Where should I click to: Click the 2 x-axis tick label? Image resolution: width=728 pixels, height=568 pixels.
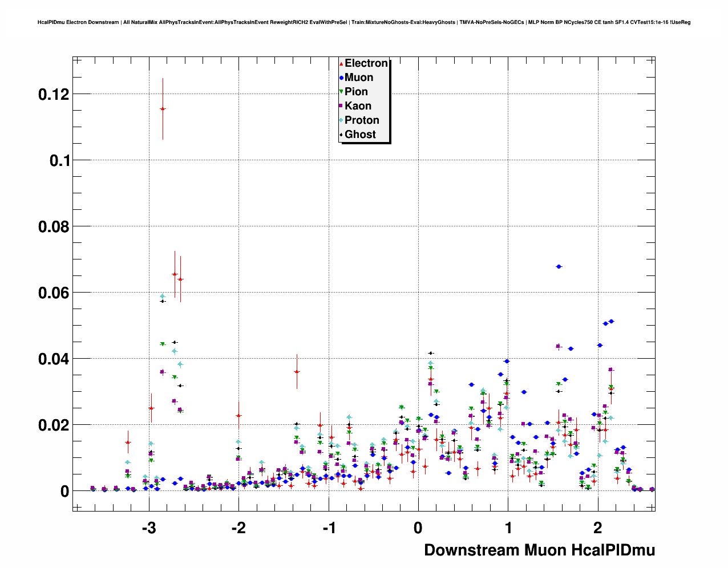pyautogui.click(x=597, y=528)
